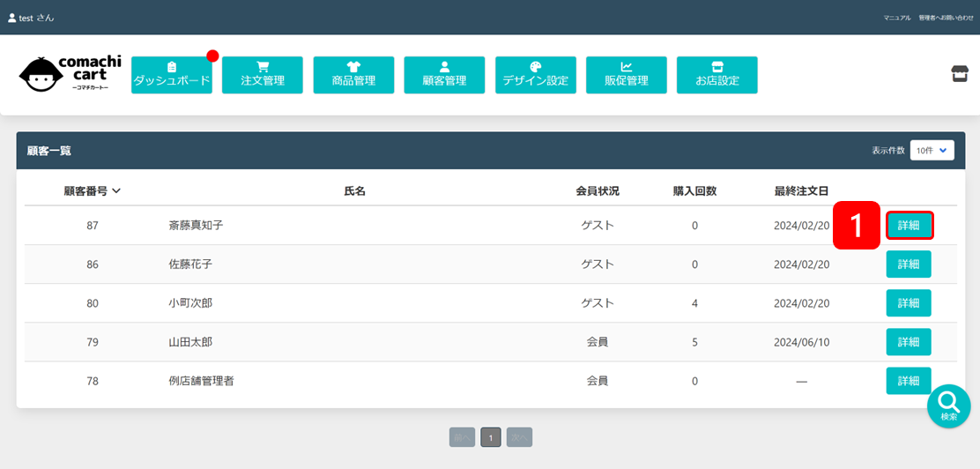The height and width of the screenshot is (469, 980).
Task: Click customer number 79
Action: pos(92,341)
